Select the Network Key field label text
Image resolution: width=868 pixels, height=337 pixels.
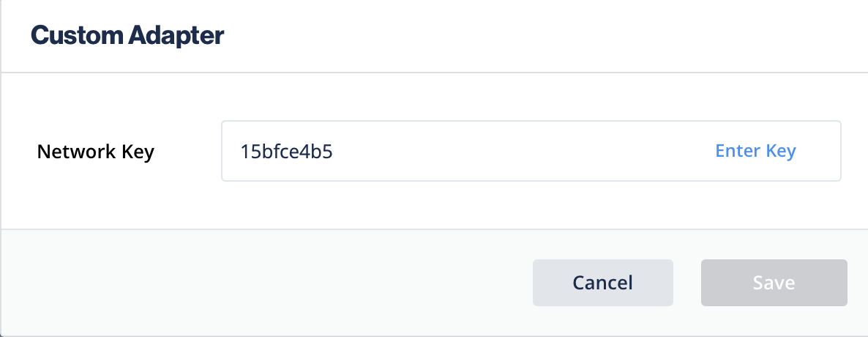click(x=96, y=152)
